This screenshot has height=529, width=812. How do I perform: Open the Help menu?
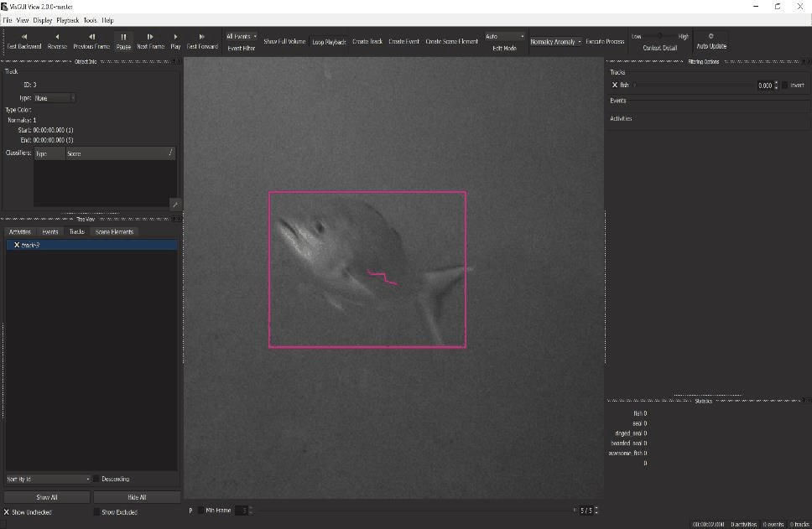[x=107, y=20]
